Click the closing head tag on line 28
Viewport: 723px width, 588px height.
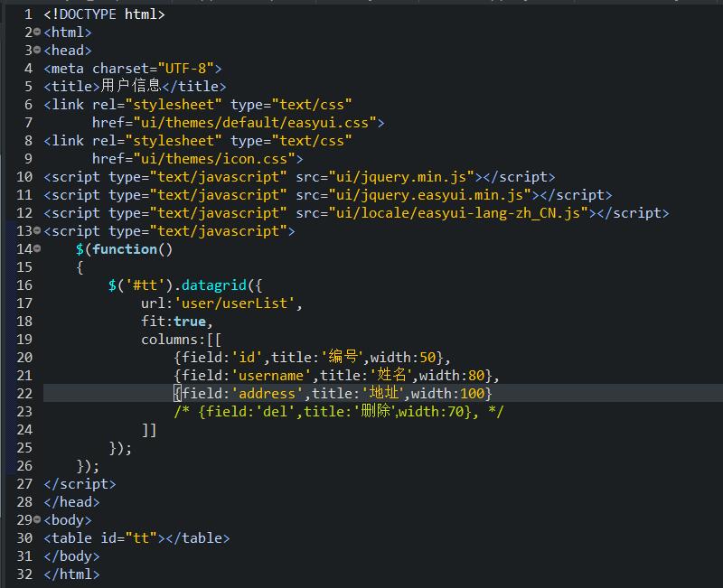tap(71, 502)
